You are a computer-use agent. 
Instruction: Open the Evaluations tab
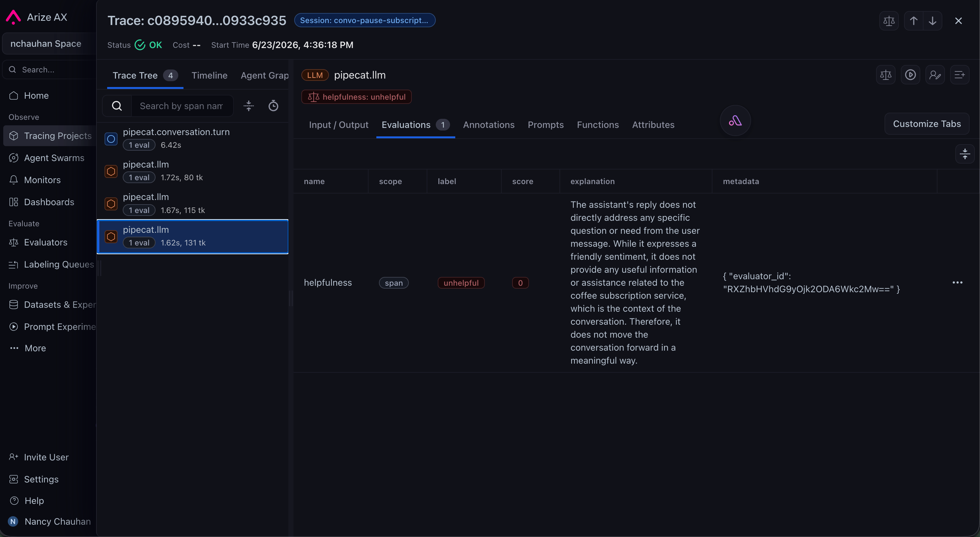(415, 125)
